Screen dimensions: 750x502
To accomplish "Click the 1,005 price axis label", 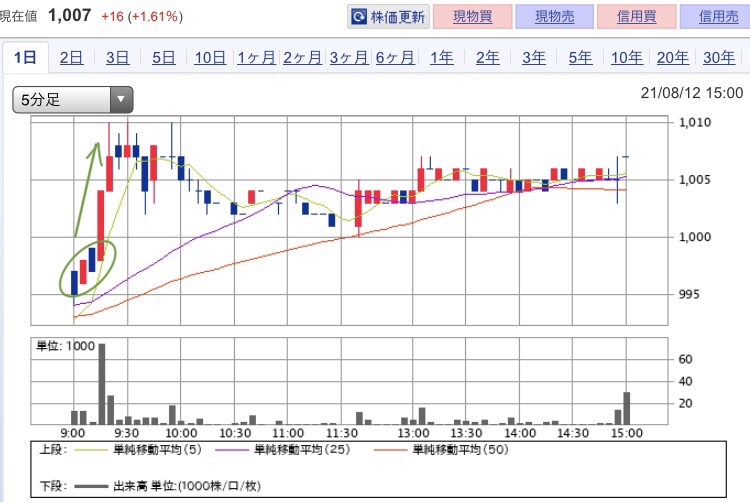I will [x=695, y=180].
